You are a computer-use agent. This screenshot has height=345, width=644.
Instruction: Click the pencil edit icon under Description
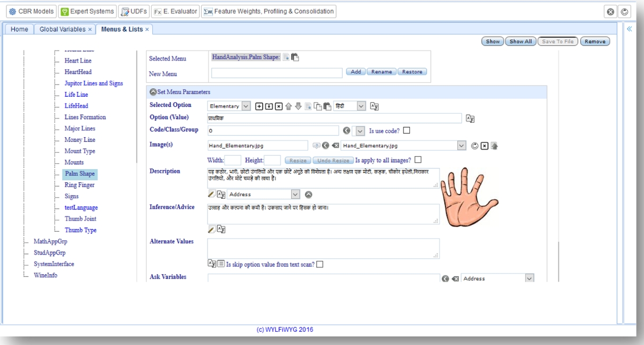[211, 195]
